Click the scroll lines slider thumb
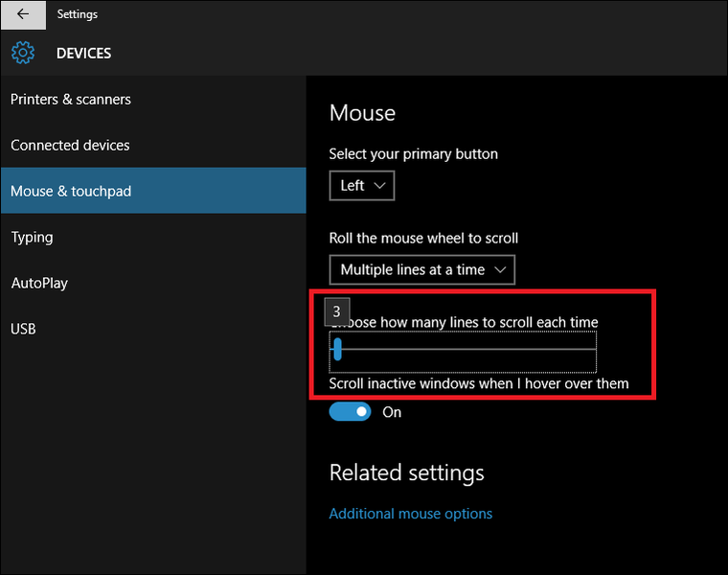Screen dimensions: 728x575 pos(337,350)
